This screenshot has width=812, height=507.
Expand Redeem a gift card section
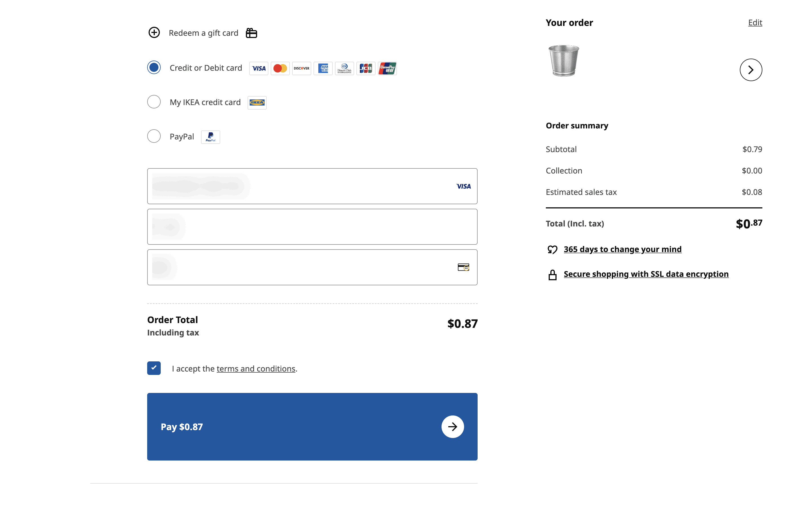[203, 33]
